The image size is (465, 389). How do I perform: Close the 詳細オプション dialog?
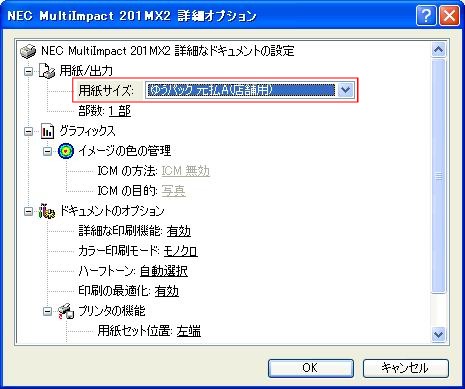[x=449, y=15]
